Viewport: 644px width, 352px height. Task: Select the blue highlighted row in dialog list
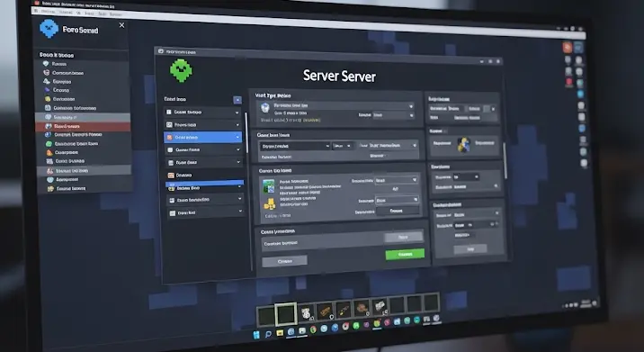[203, 138]
